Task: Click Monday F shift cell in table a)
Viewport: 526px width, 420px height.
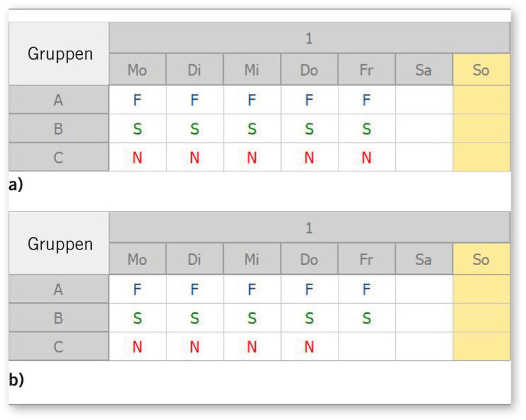Action: (x=137, y=100)
